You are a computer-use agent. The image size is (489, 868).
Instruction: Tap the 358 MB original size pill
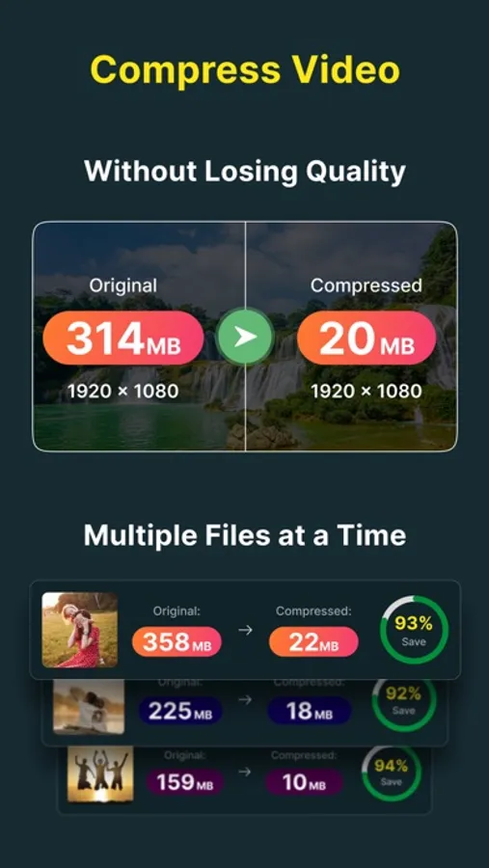coord(177,641)
